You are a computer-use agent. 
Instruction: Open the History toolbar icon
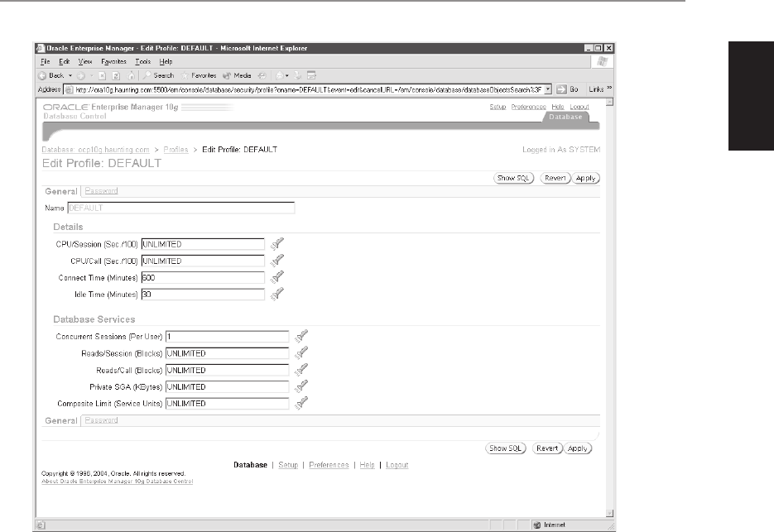coord(262,75)
